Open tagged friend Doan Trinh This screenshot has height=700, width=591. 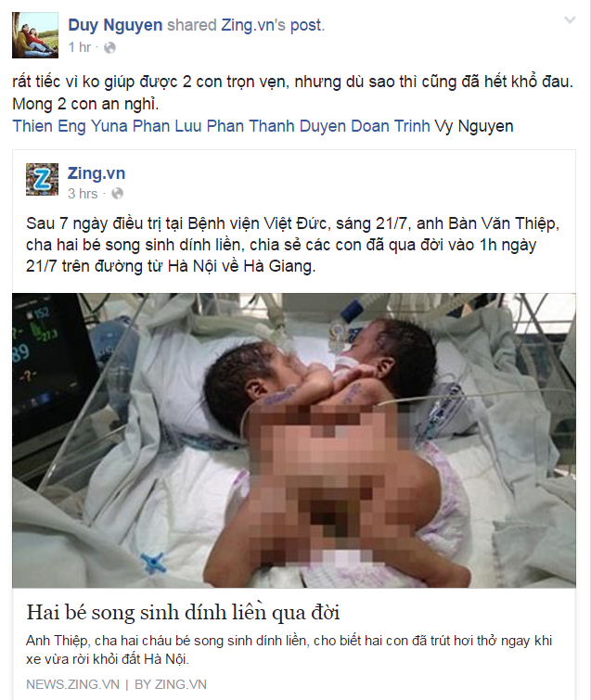coord(391,126)
